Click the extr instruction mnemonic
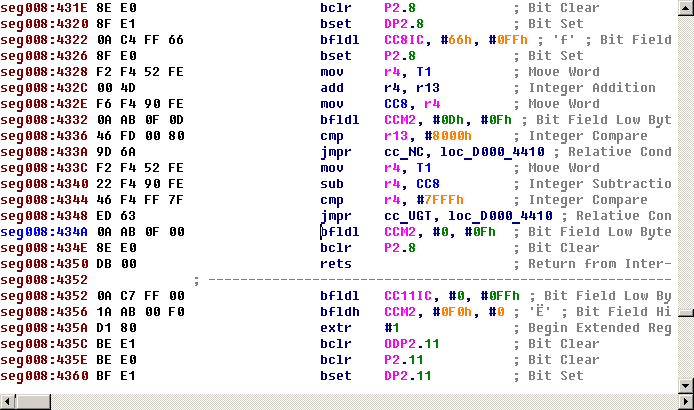The width and height of the screenshot is (694, 410). (336, 328)
